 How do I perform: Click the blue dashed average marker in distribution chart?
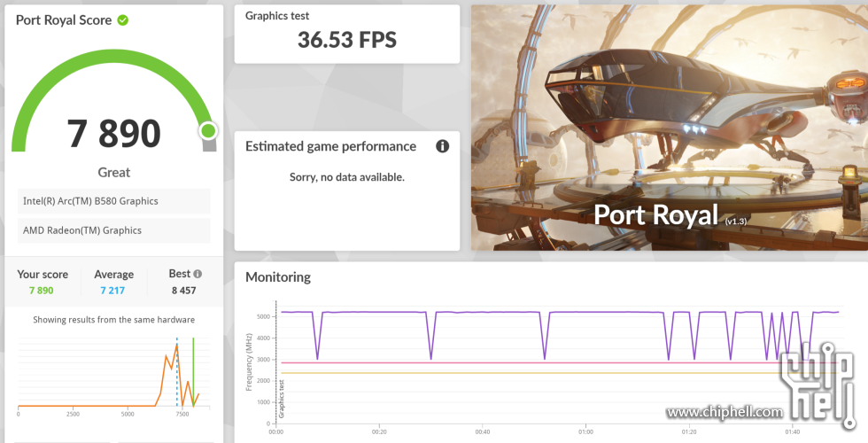click(x=177, y=371)
